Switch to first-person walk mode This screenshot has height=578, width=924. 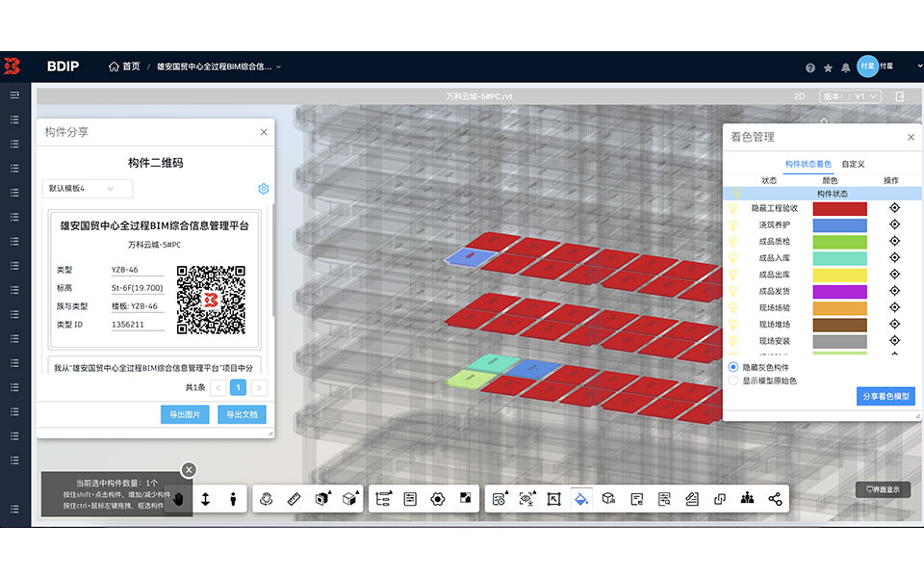click(233, 499)
